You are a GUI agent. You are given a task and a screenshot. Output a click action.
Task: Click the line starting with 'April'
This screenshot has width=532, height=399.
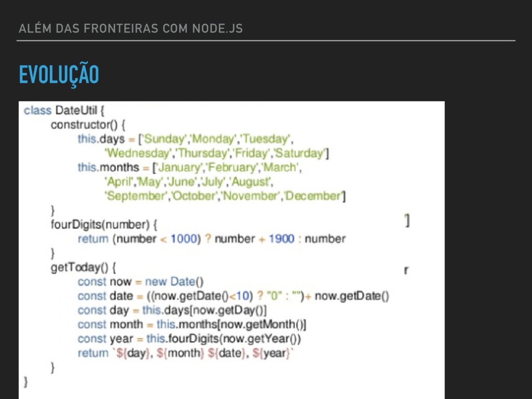pyautogui.click(x=189, y=182)
